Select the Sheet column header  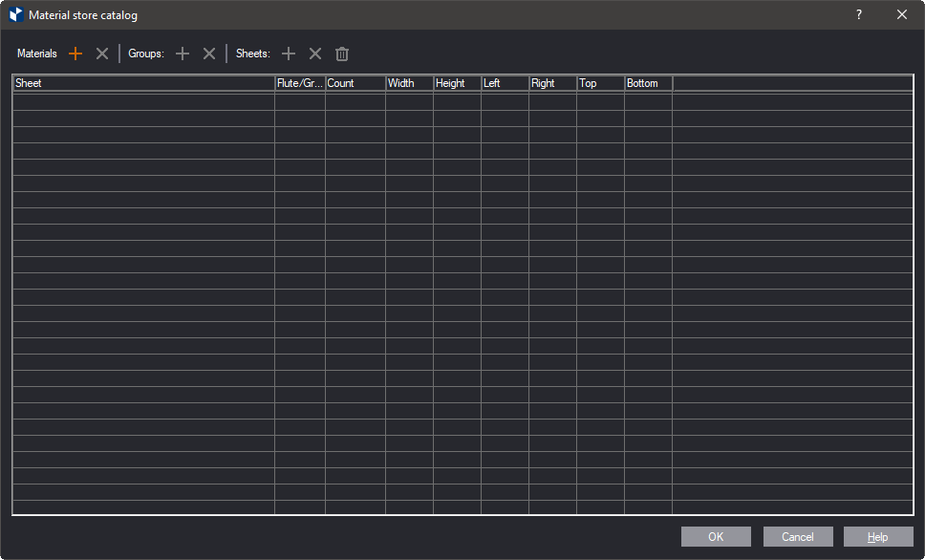pyautogui.click(x=143, y=83)
